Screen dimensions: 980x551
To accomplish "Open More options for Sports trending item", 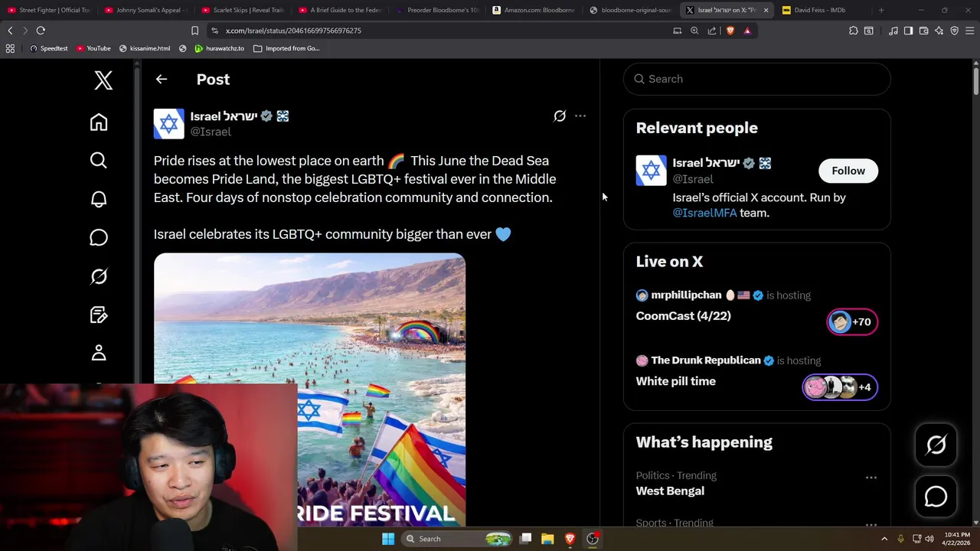I will [x=871, y=525].
